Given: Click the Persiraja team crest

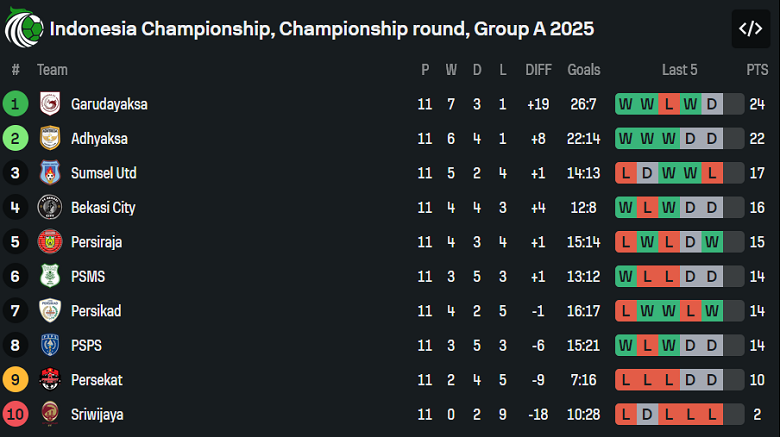Looking at the screenshot, I should coord(50,242).
